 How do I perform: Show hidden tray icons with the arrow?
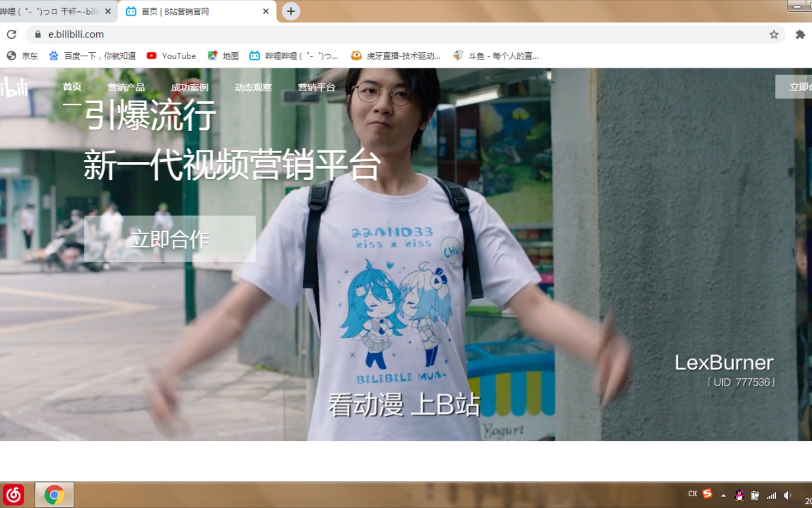(724, 495)
